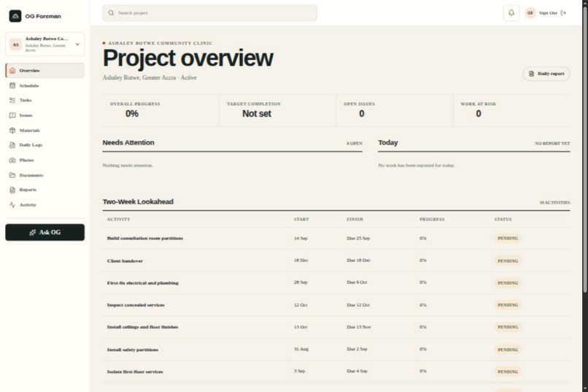Go to the Activity page
588x392 pixels.
tap(45, 205)
